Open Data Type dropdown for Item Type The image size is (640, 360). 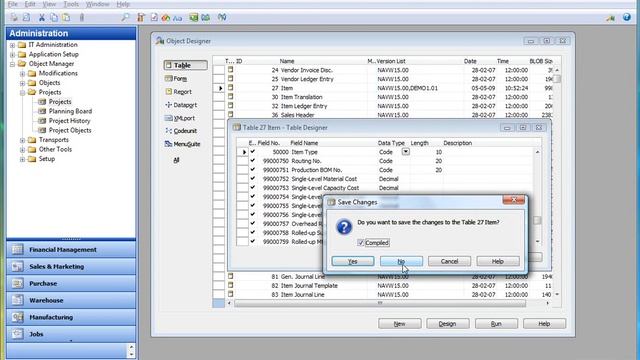[405, 151]
